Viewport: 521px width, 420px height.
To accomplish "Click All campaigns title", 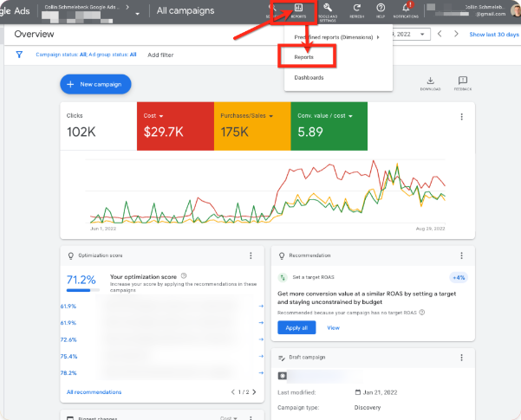I will 186,10.
